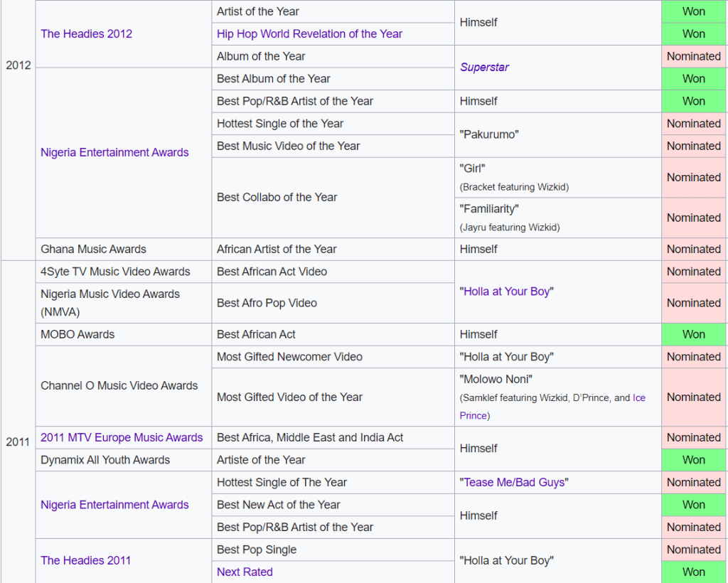
Task: Click Channel O Music Video Awards cell
Action: pos(119,385)
